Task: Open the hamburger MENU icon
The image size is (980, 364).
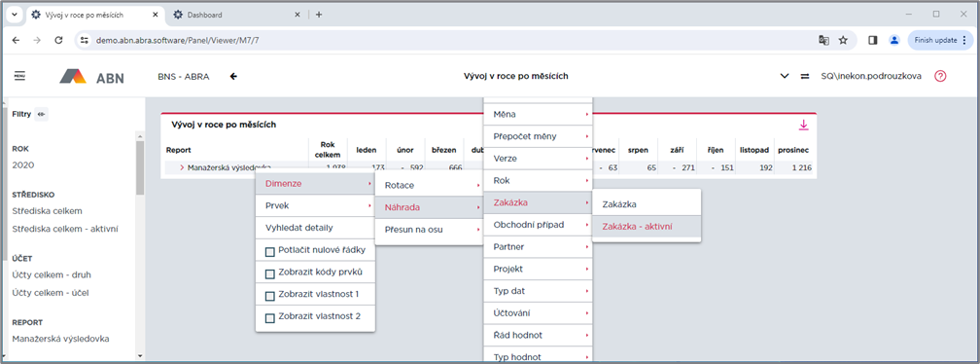Action: point(20,76)
